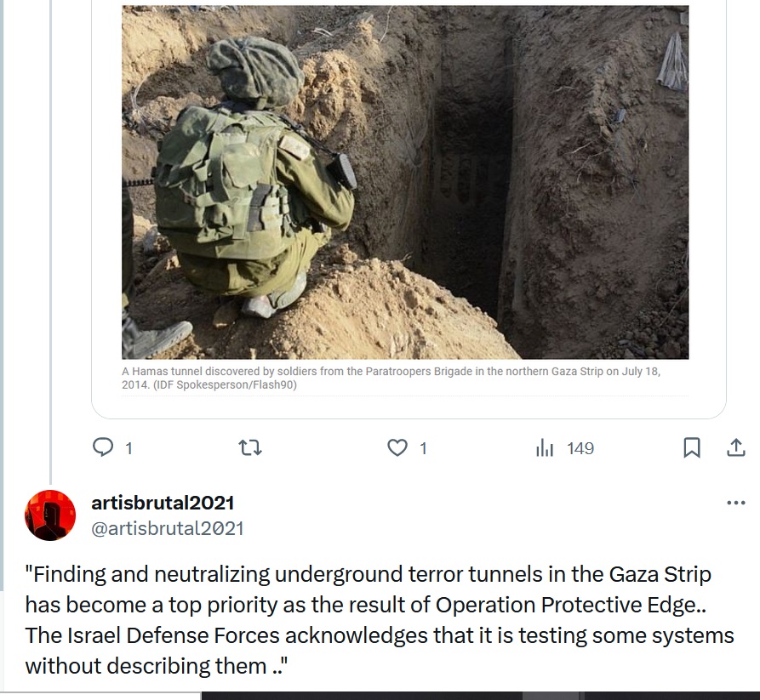Click the artisbrutal2021 display name

tap(163, 503)
